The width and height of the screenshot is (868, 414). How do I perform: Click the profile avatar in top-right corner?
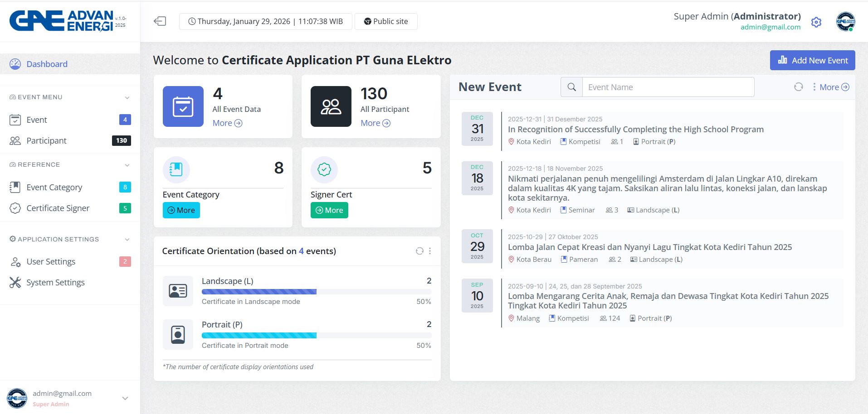click(845, 22)
